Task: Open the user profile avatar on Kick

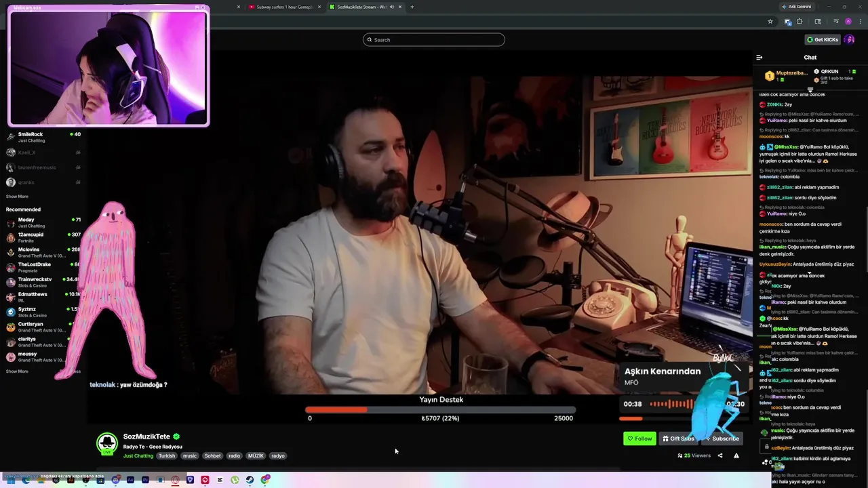Action: [849, 39]
